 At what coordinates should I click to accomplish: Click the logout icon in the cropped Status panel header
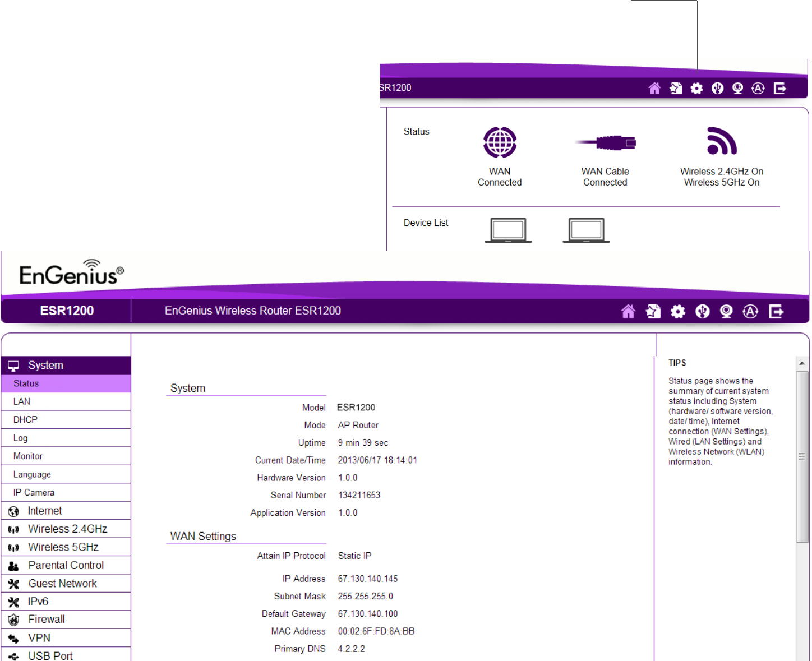click(x=779, y=88)
